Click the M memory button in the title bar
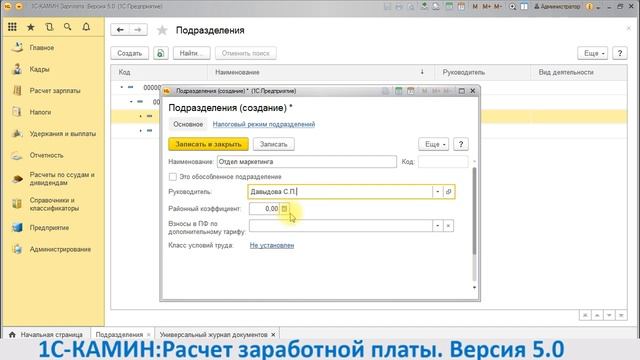This screenshot has height=360, width=640. point(475,7)
